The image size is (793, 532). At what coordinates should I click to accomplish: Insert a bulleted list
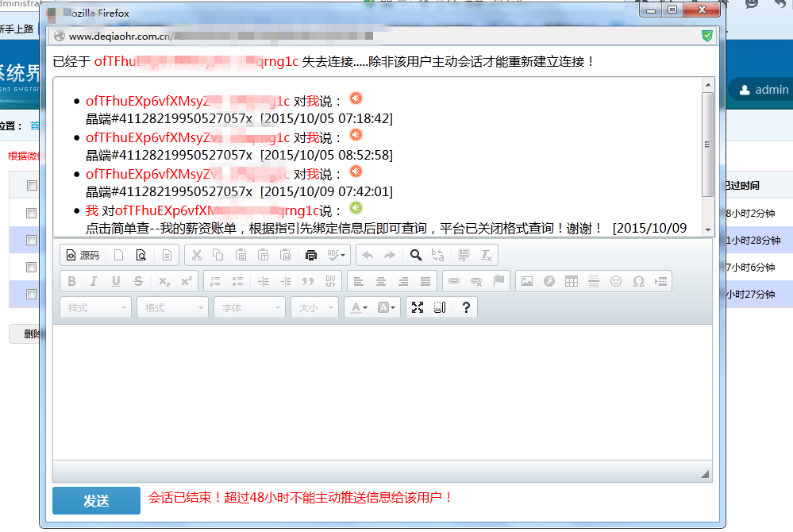click(237, 282)
